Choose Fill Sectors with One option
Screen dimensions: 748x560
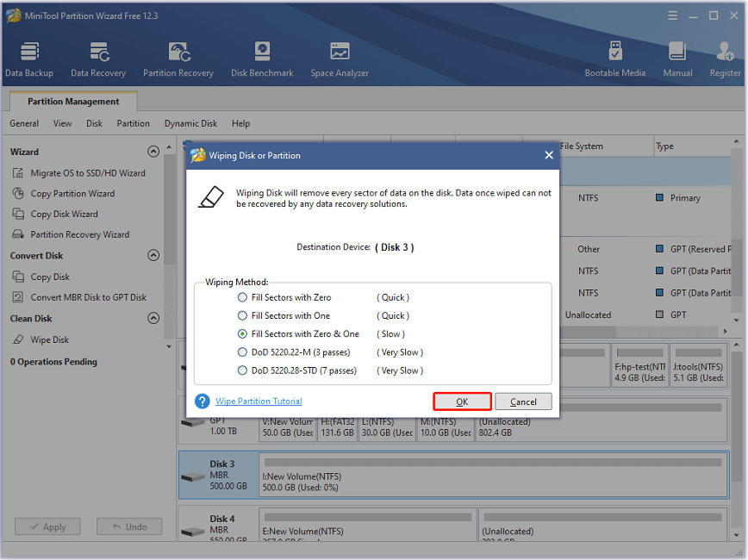tap(242, 315)
